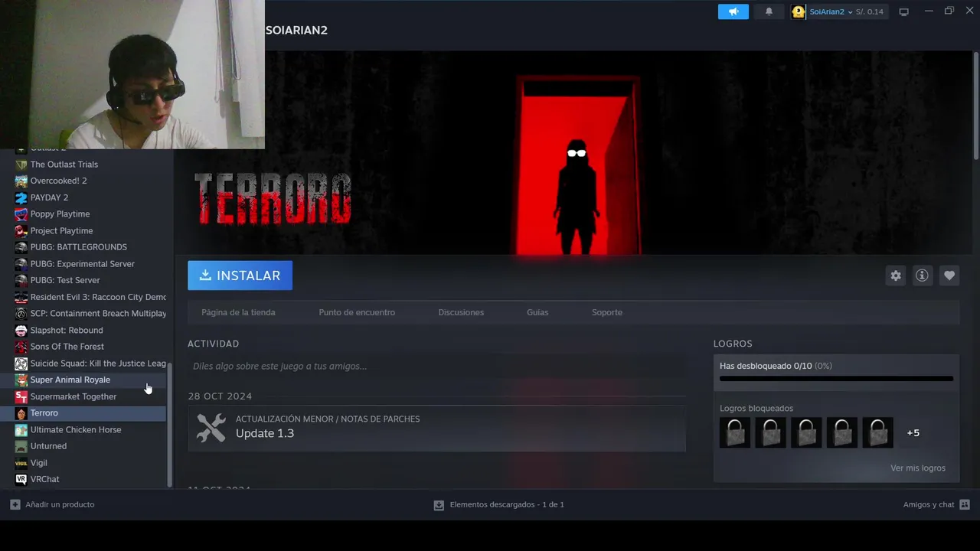Screen dimensions: 980x551
Task: Select The Outlast Trials in library
Action: pyautogui.click(x=90, y=165)
